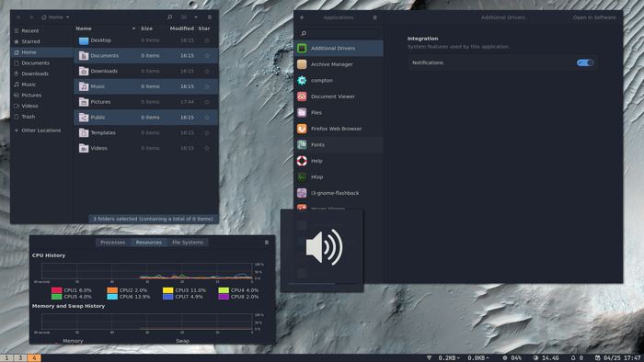The image size is (644, 362).
Task: Toggle the Notifications switch off
Action: (x=585, y=62)
